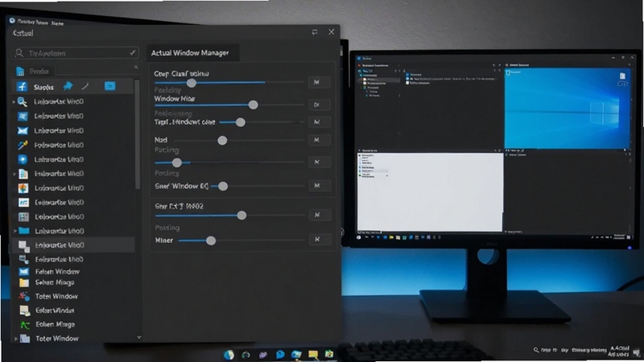Select the row with the green squiggle icon
The image size is (644, 362).
click(73, 324)
